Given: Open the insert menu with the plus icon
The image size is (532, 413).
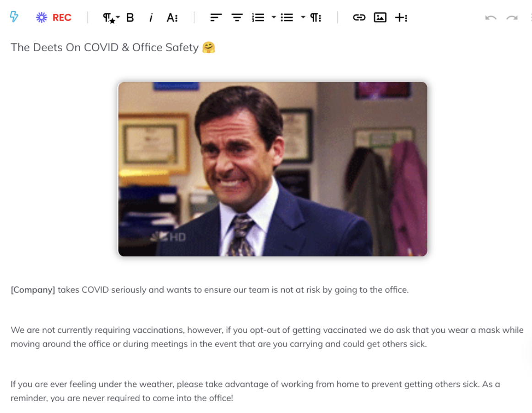Looking at the screenshot, I should (400, 17).
